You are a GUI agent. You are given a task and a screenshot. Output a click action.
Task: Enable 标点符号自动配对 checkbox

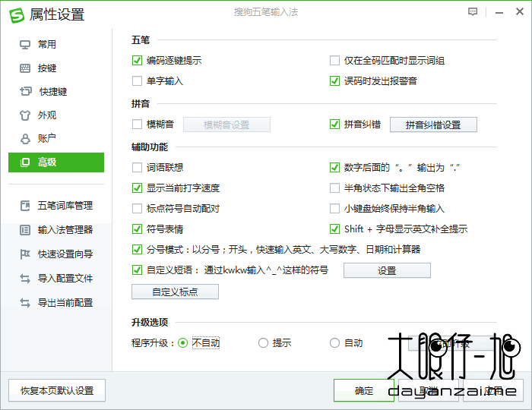click(x=137, y=208)
